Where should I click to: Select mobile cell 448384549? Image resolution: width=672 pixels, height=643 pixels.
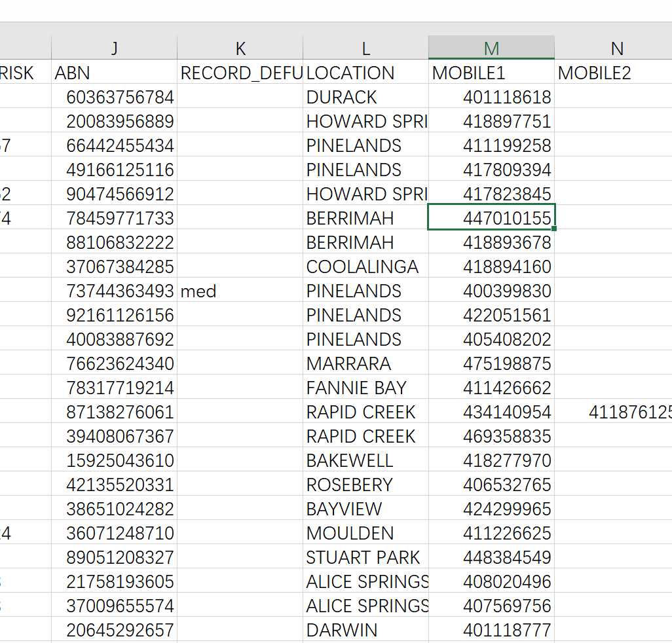(x=491, y=556)
